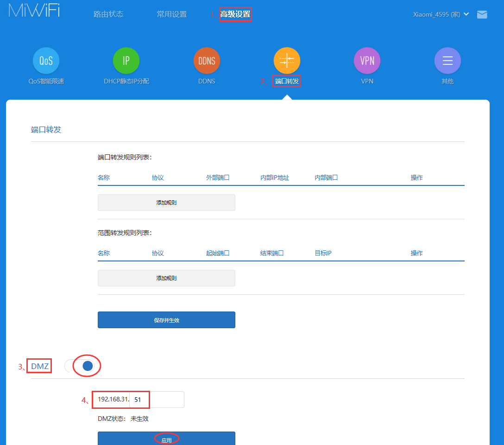This screenshot has width=504, height=445.
Task: Click 添加规则 under port forwarding rules list
Action: pyautogui.click(x=166, y=203)
